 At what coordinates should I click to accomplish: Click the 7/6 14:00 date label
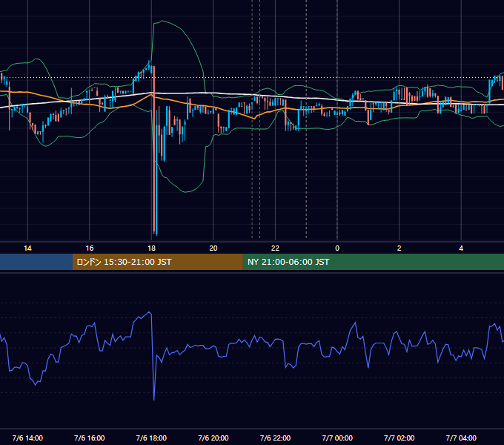click(x=27, y=438)
